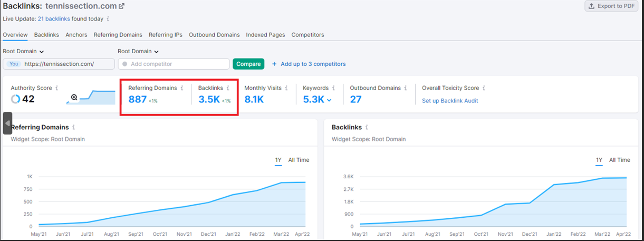Image resolution: width=644 pixels, height=241 pixels.
Task: Open second Root Domain dropdown for competitor
Action: click(x=138, y=51)
